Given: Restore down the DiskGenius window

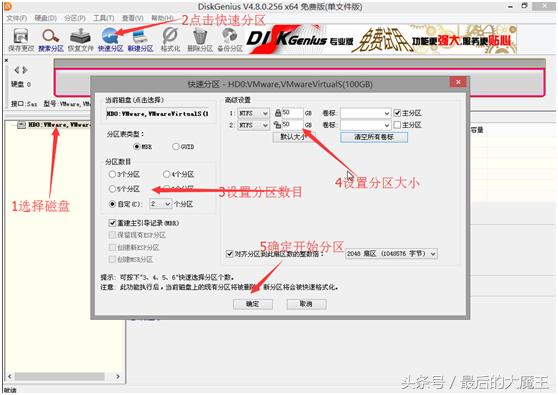Looking at the screenshot, I should [x=525, y=6].
